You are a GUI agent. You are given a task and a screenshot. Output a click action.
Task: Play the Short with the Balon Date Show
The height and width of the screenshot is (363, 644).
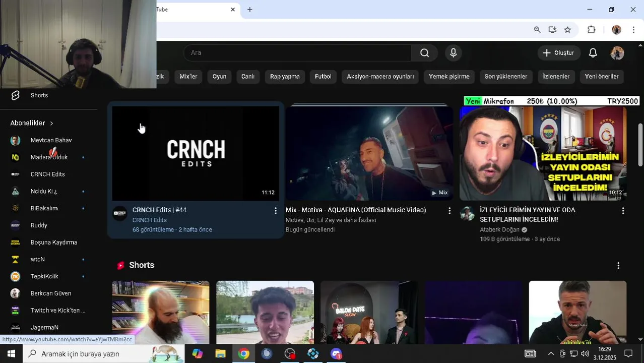369,312
